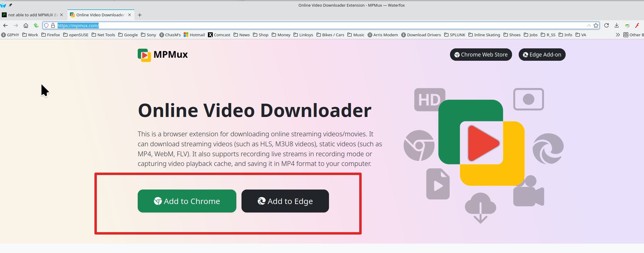Click the large MPMux play logo illustration
644x253 pixels.
[x=481, y=143]
